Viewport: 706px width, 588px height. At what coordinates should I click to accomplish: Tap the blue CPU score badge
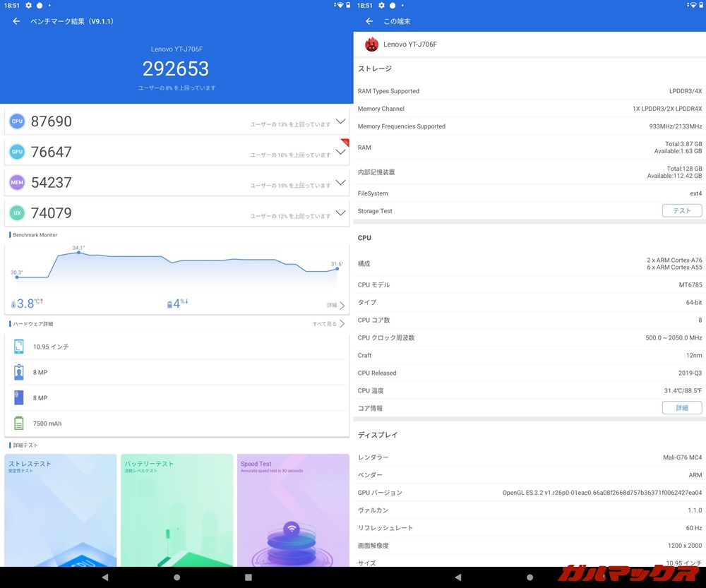17,121
